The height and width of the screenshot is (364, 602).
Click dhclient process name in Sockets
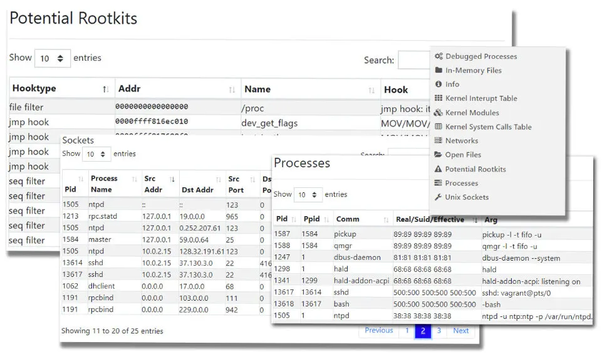tap(101, 286)
